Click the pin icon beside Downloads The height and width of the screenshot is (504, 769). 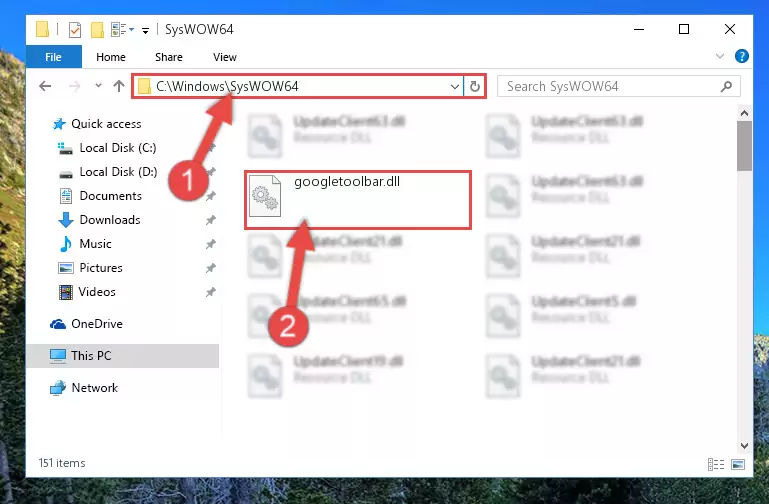[210, 220]
